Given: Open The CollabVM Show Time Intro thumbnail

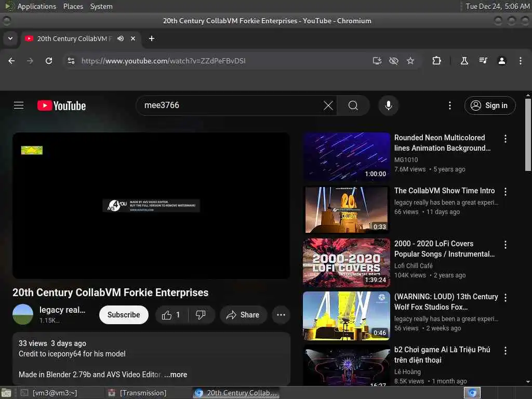Looking at the screenshot, I should tap(347, 210).
